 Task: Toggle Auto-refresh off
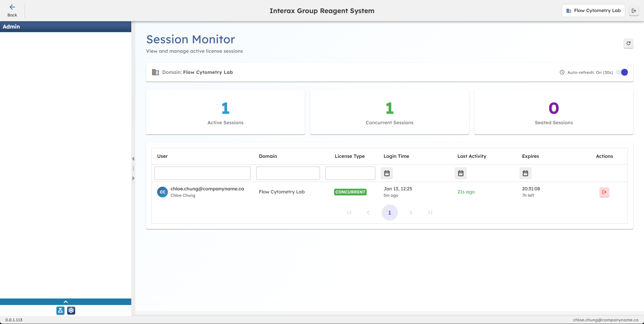[x=622, y=72]
